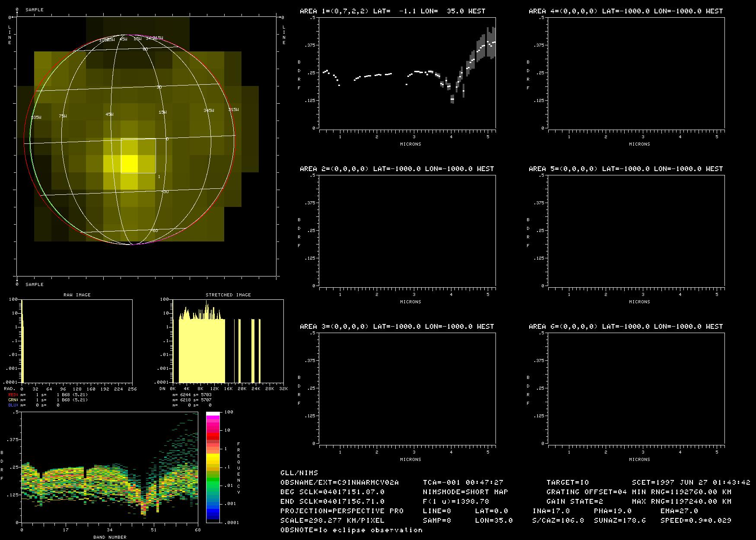Viewport: 756px width, 540px height.
Task: Click the FREQUENCY color scale bar
Action: pos(213,467)
